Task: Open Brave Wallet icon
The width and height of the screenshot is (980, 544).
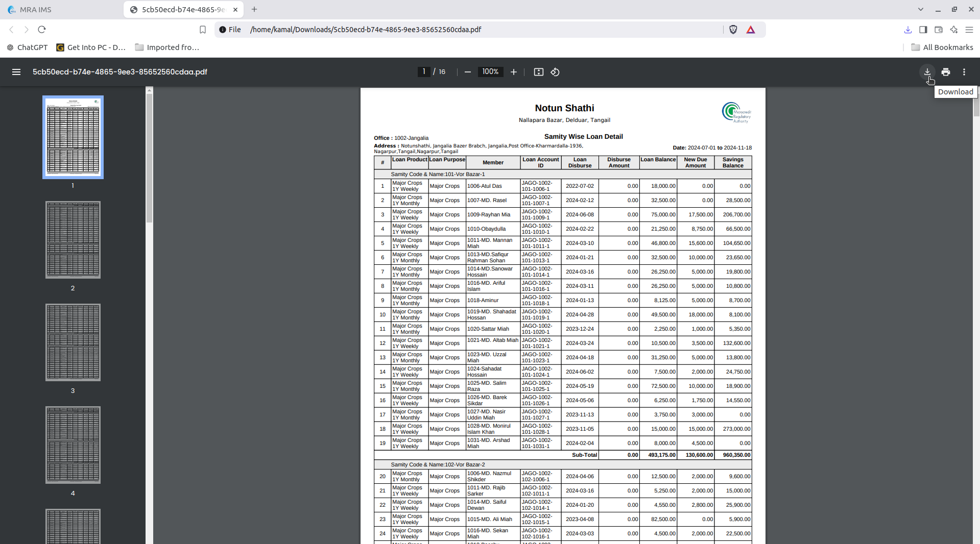Action: [x=938, y=30]
